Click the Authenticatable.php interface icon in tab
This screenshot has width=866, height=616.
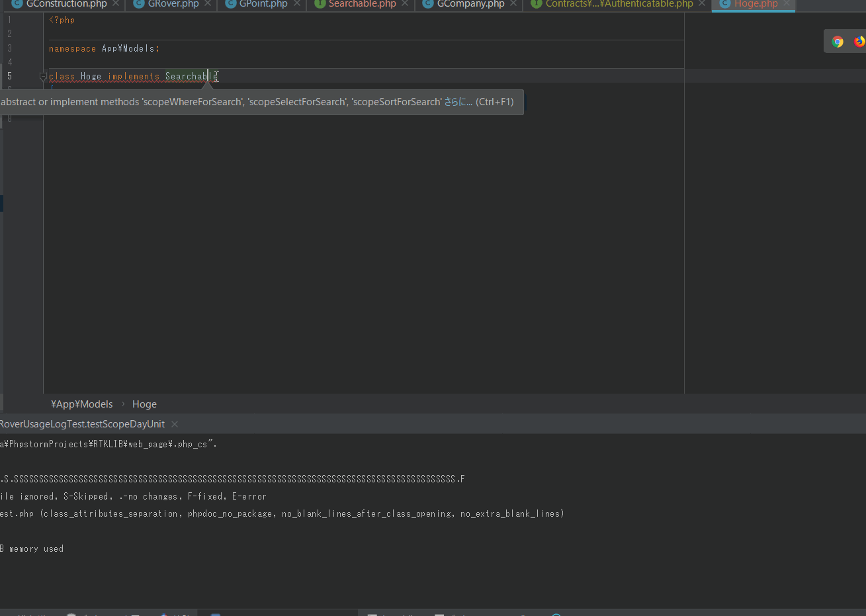[537, 4]
